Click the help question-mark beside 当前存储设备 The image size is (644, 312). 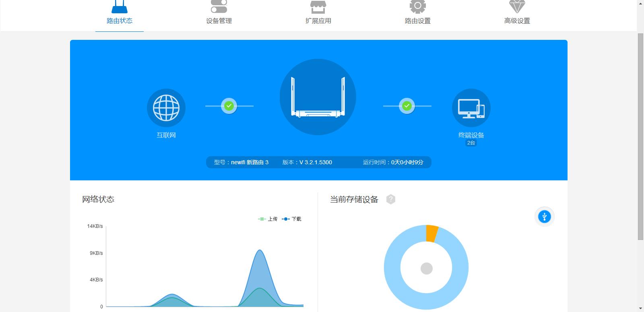click(x=391, y=199)
